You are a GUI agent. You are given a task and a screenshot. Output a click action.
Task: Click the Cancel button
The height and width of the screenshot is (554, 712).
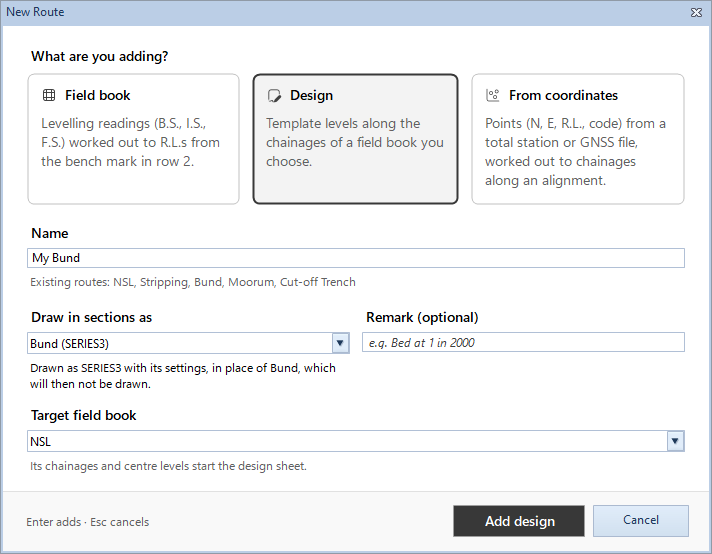tap(641, 520)
